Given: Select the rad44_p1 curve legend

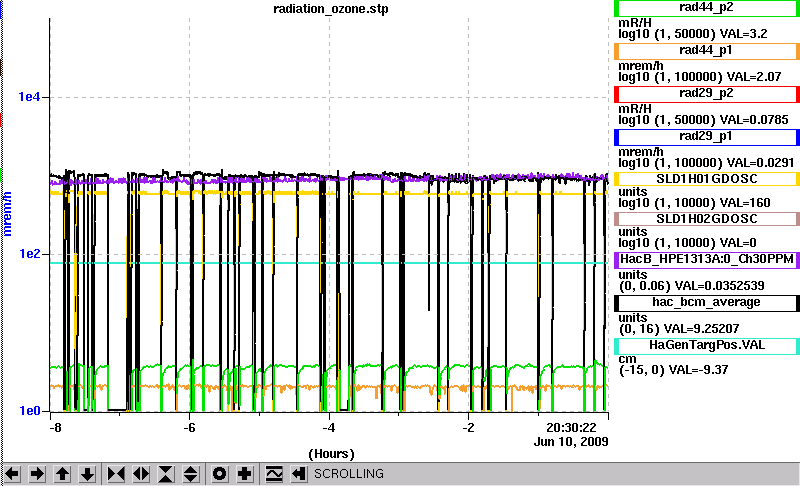Looking at the screenshot, I should pos(707,51).
